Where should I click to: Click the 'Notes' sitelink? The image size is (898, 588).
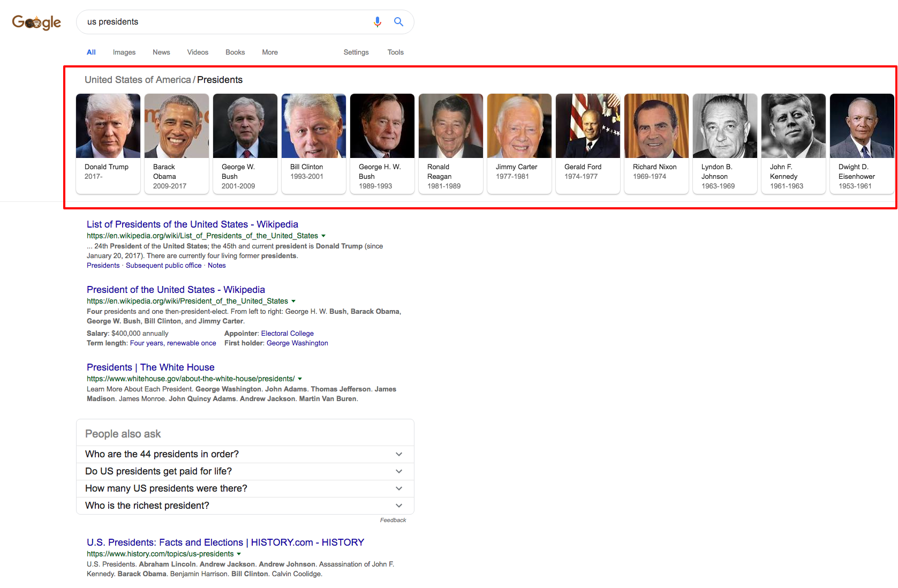(217, 266)
